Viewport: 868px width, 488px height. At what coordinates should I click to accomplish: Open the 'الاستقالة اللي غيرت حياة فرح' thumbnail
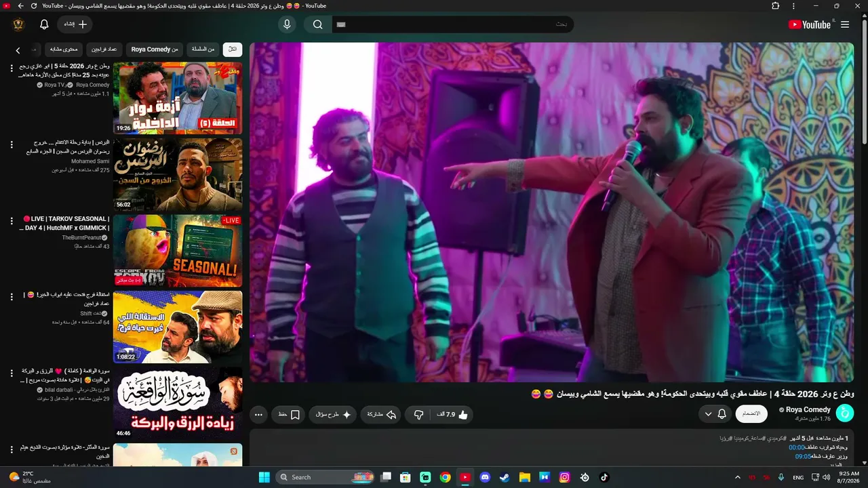click(178, 327)
